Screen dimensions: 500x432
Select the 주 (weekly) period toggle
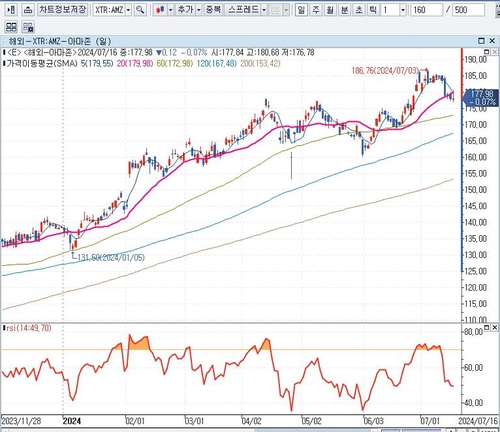(x=316, y=10)
